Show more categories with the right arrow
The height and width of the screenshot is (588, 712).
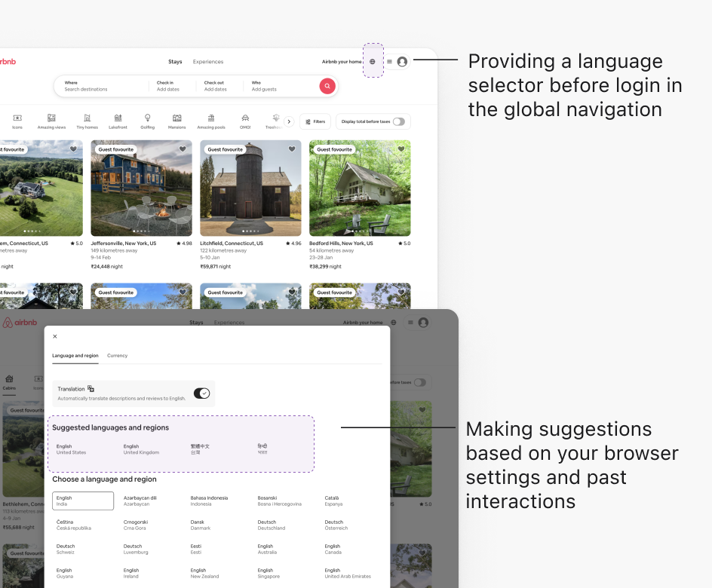(x=289, y=121)
